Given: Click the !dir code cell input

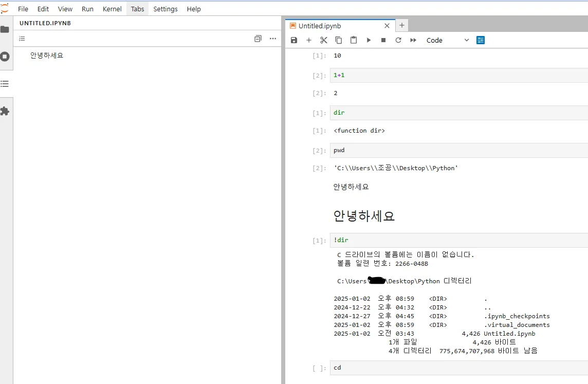Looking at the screenshot, I should [x=459, y=241].
